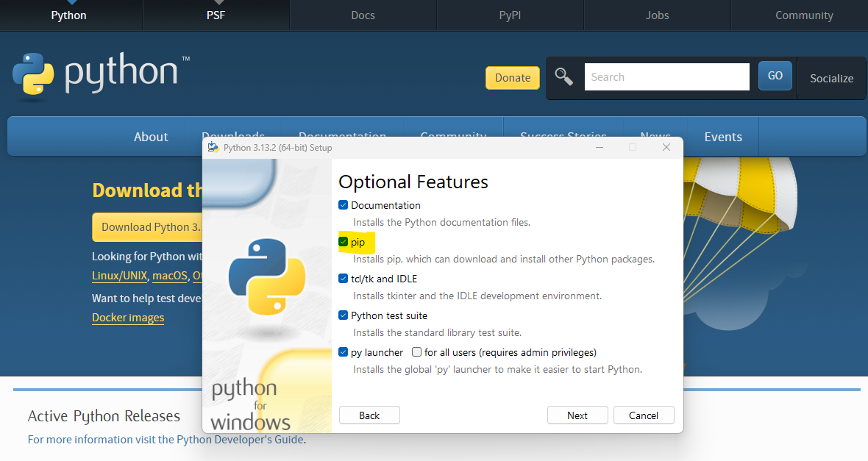Open the Linux/UNIX link

pos(120,276)
